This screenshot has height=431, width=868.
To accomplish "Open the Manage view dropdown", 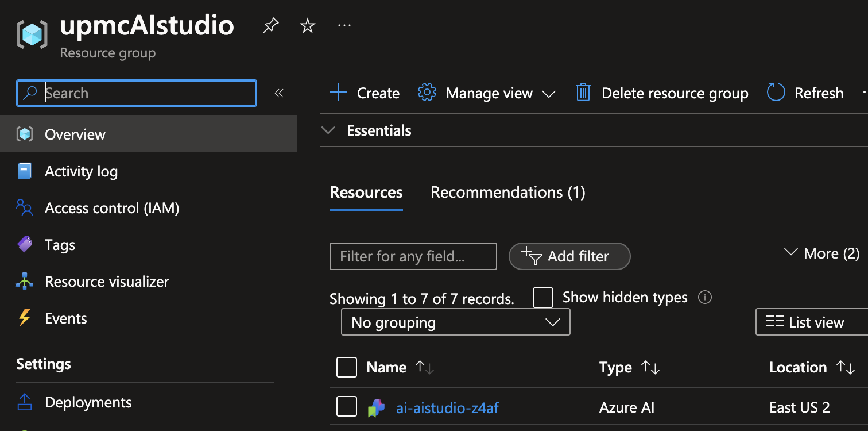I will click(x=487, y=93).
